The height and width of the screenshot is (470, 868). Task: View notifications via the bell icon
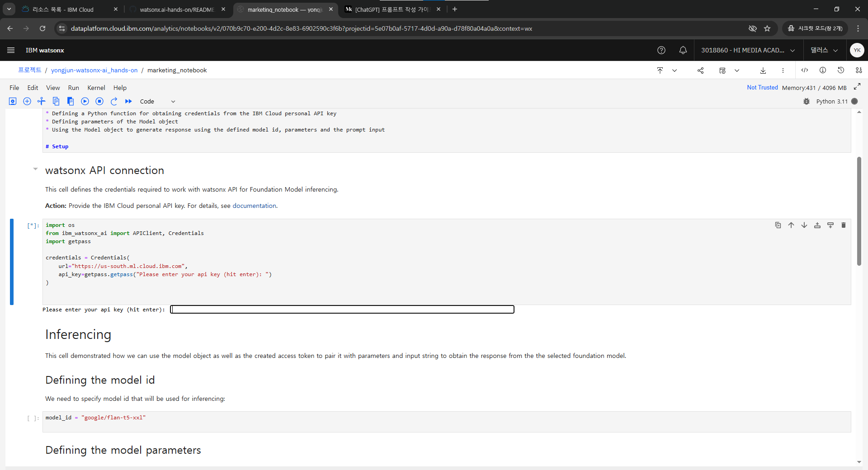(x=683, y=50)
